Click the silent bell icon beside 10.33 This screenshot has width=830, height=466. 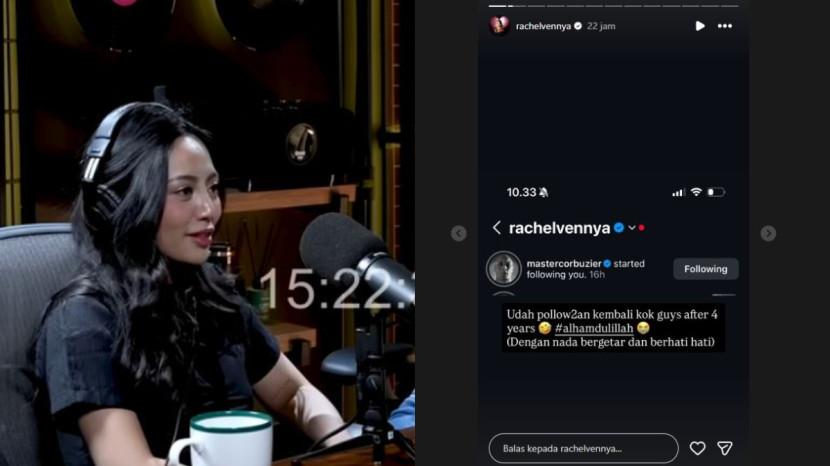(x=544, y=192)
